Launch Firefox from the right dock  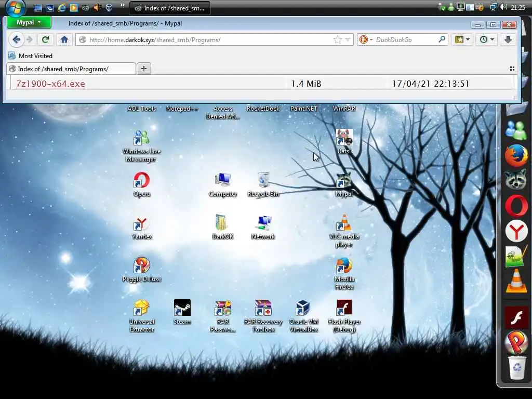pyautogui.click(x=516, y=155)
